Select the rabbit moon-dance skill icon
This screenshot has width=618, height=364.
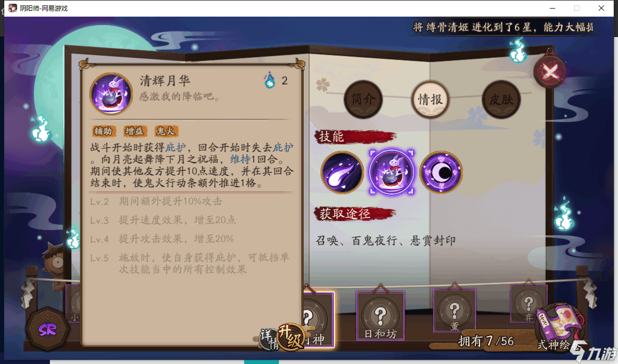(x=392, y=172)
